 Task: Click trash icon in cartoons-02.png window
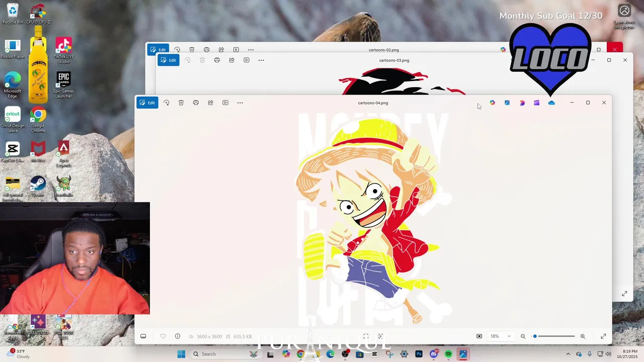click(192, 50)
